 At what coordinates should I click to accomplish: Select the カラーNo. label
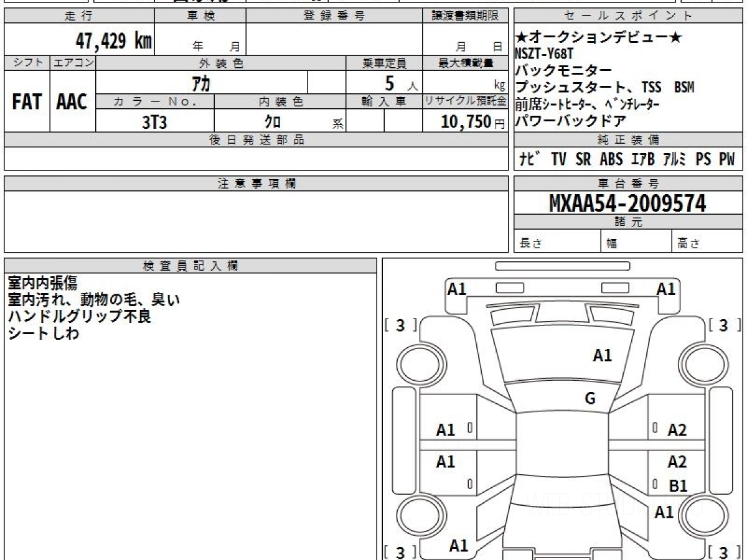155,102
